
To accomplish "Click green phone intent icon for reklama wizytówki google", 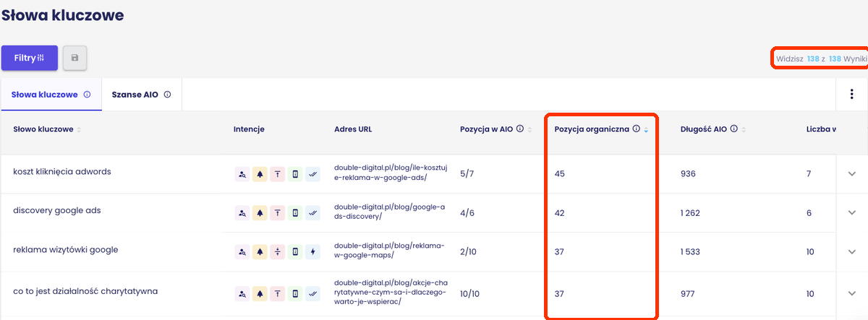I will click(295, 252).
